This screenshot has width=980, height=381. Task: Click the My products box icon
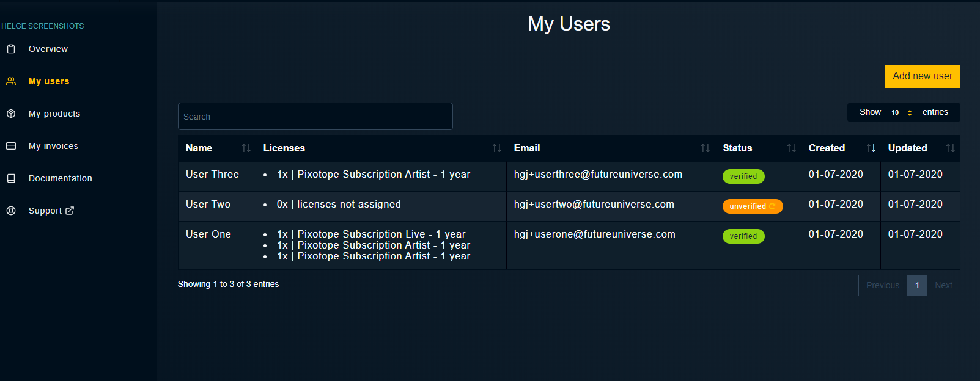click(x=11, y=114)
